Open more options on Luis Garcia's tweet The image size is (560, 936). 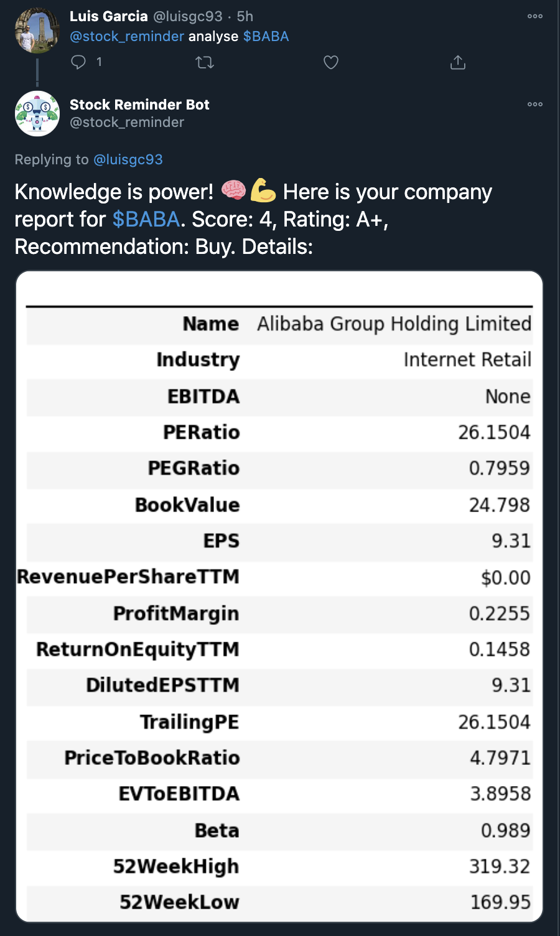coord(535,16)
